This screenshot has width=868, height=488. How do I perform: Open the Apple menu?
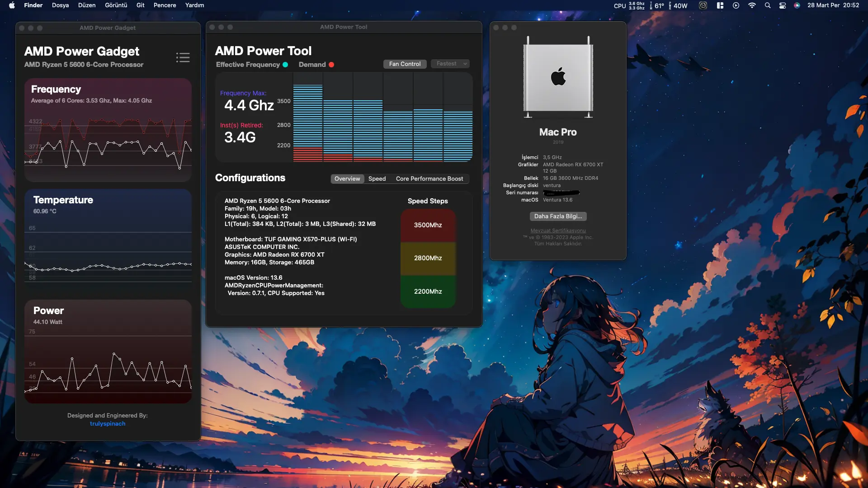[x=12, y=5]
